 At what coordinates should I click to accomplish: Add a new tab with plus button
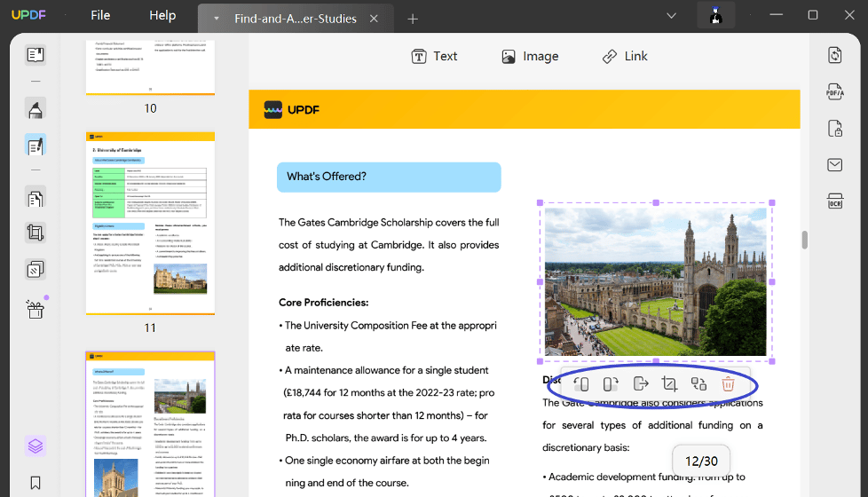pyautogui.click(x=413, y=20)
